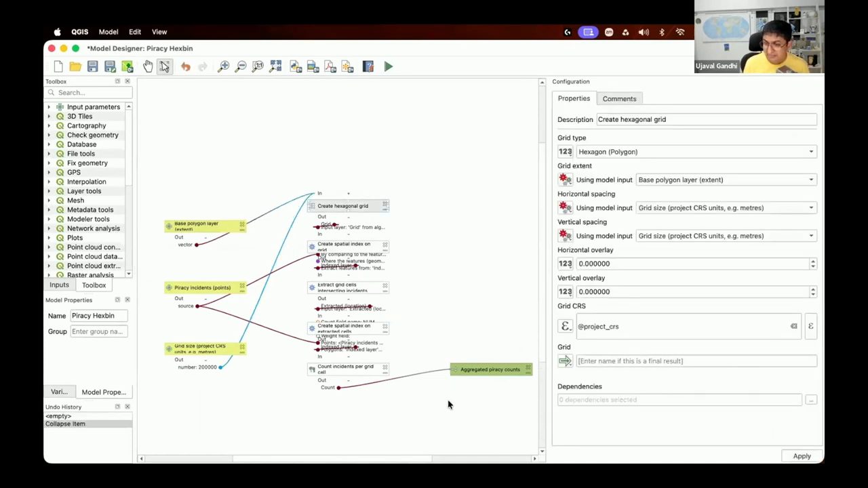868x488 pixels.
Task: Open an existing model file
Action: point(75,66)
